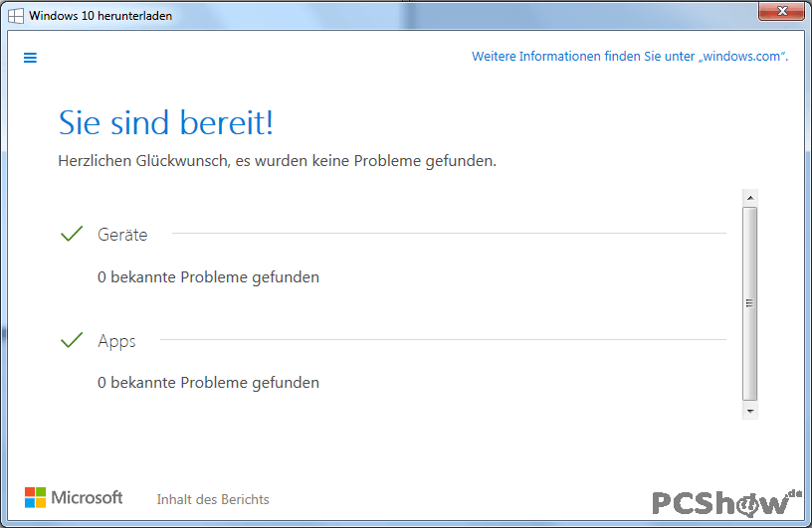Viewport: 812px width, 528px height.
Task: Click the Inhalt des Berichts link
Action: point(213,499)
